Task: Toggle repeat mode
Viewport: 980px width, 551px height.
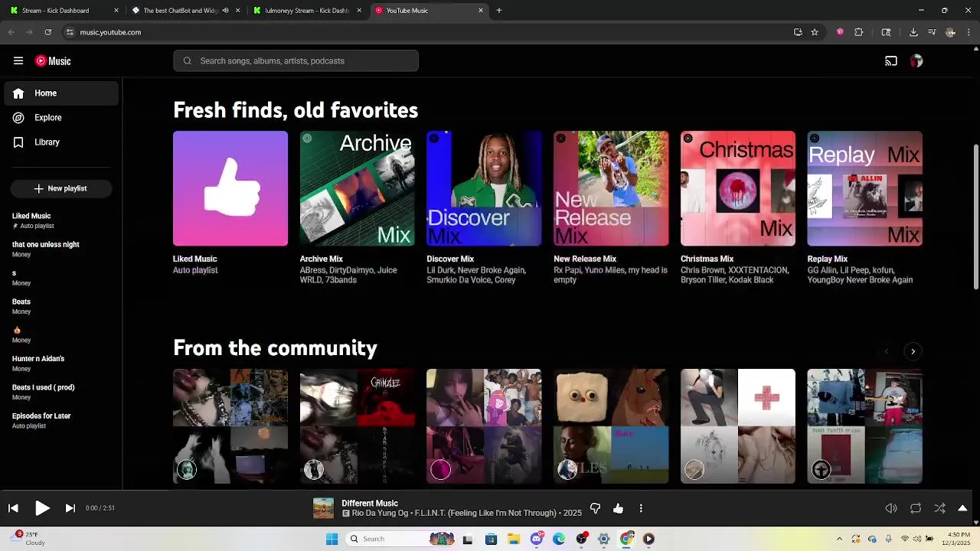Action: click(x=915, y=508)
